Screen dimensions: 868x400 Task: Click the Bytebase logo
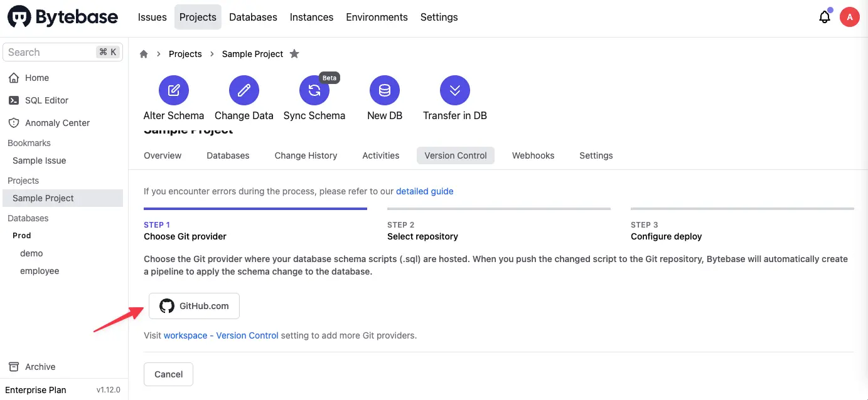[62, 17]
